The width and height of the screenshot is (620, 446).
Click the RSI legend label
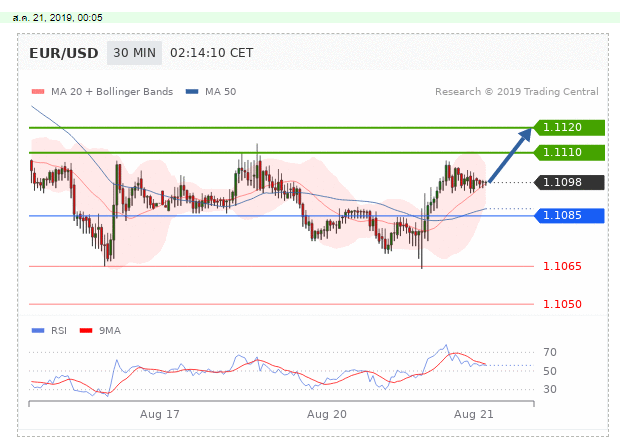coord(59,331)
